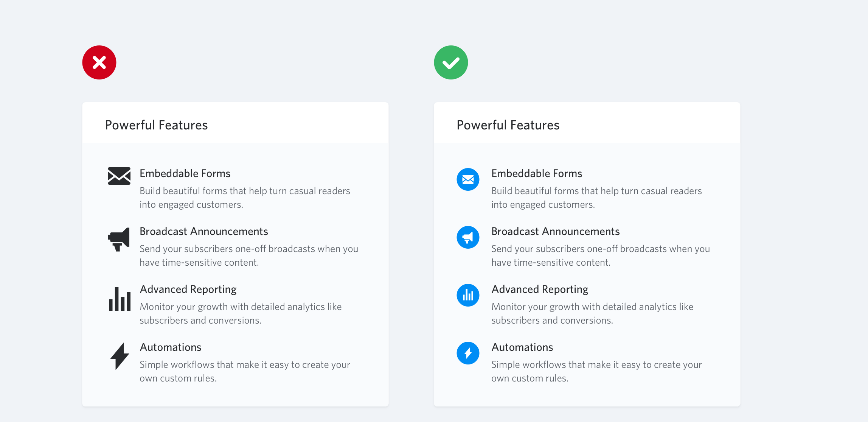The image size is (868, 422).
Task: Select Automations title in right card
Action: click(x=522, y=347)
